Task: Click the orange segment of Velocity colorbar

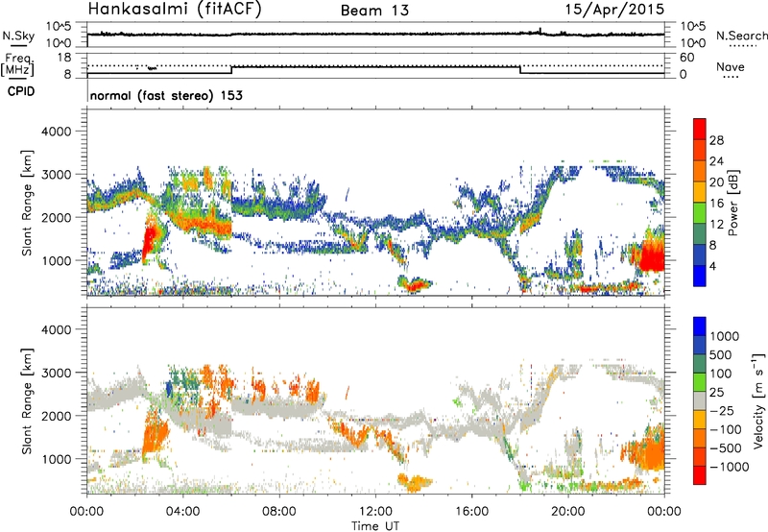Action: [700, 438]
